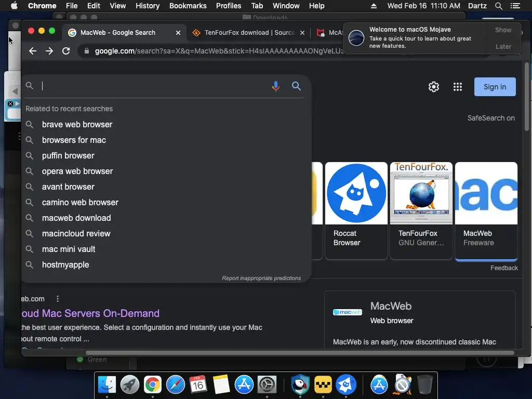Click the address bar URL

click(219, 51)
